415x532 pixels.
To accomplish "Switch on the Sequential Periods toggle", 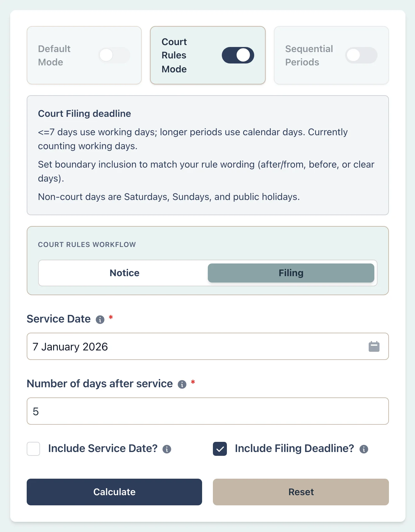I will point(361,55).
